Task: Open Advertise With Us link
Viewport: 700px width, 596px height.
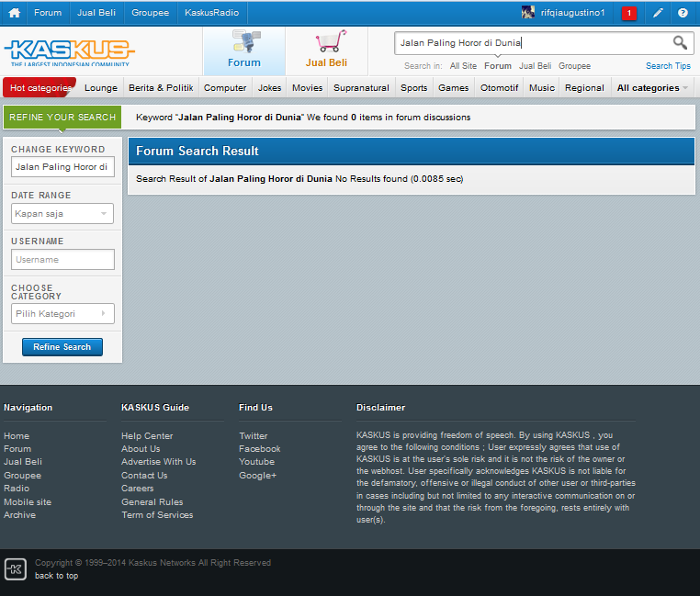Action: 159,462
